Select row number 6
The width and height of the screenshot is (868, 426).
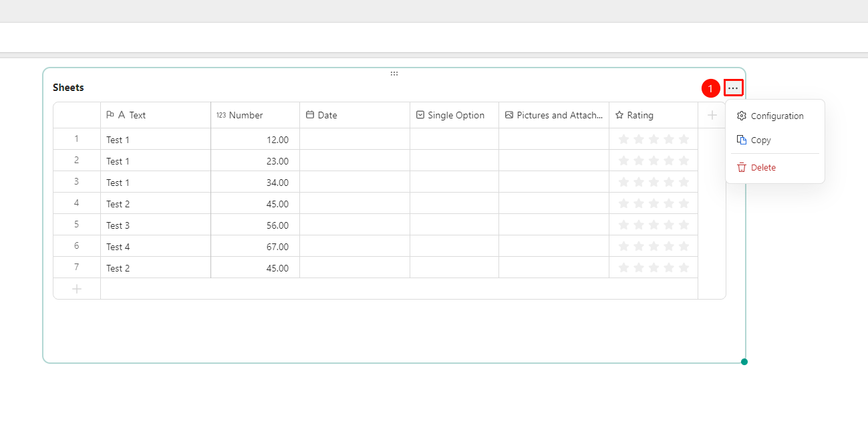(77, 246)
